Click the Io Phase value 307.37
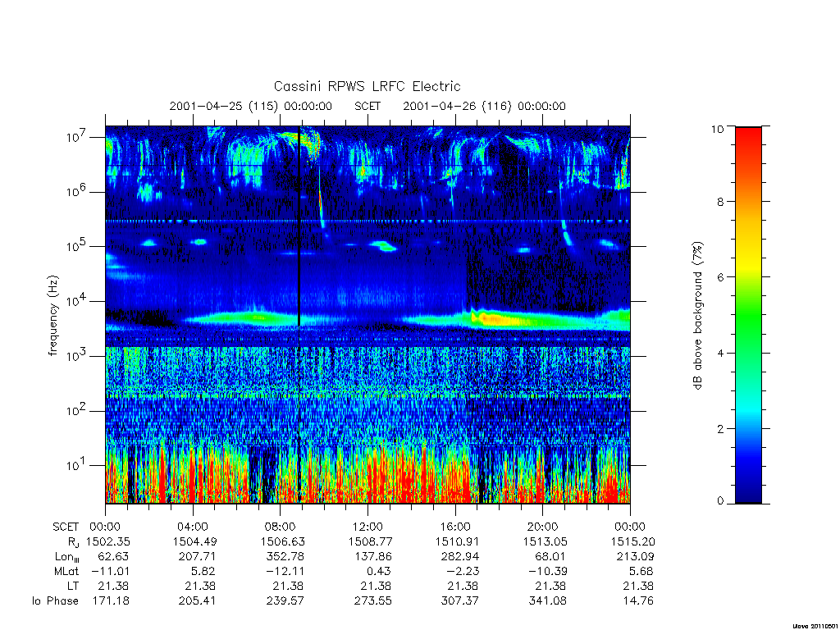840x630 pixels. coord(459,601)
